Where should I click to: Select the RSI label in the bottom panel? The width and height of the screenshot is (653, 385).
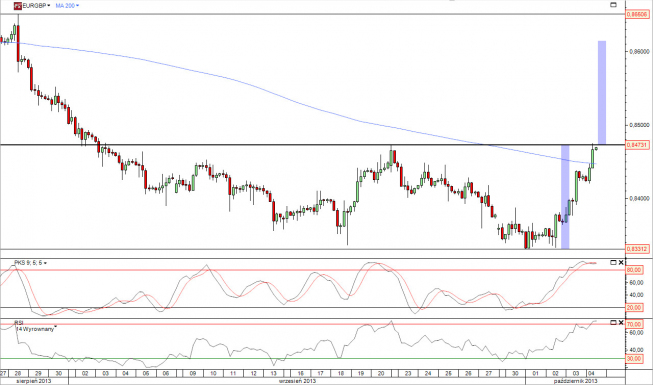click(19, 322)
